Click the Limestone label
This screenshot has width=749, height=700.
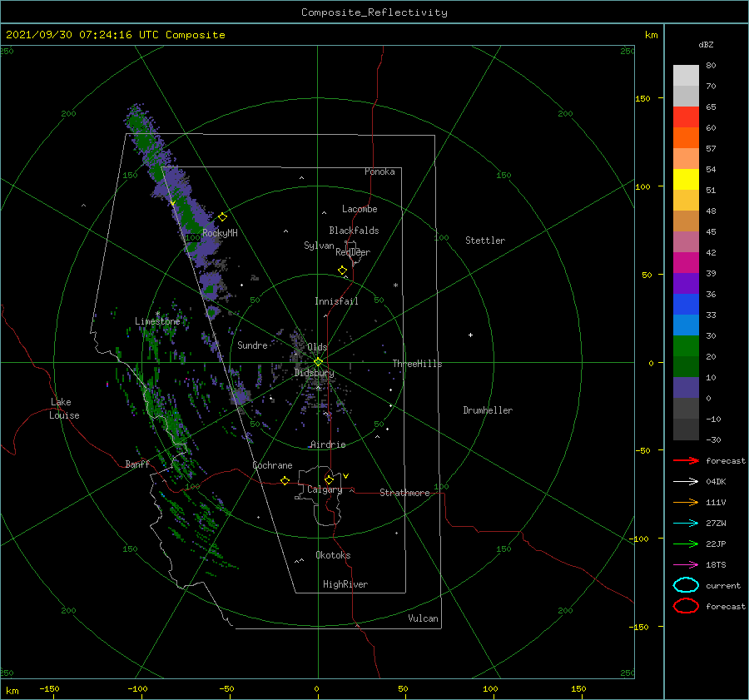click(157, 321)
